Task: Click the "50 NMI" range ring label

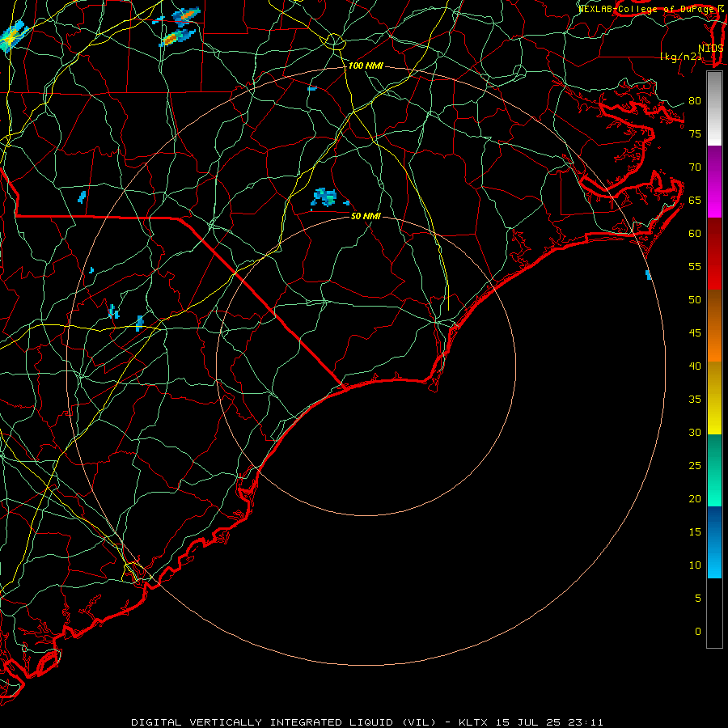Action: coord(366,216)
